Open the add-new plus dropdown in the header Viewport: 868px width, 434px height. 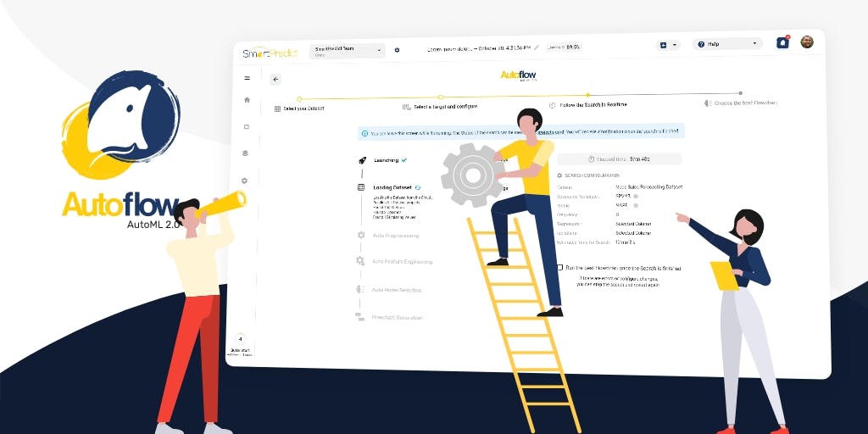point(668,45)
